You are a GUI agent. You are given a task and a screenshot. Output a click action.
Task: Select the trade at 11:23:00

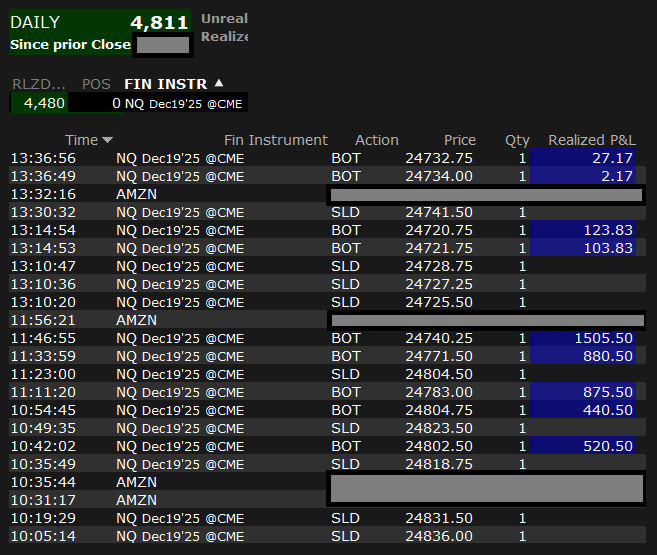click(327, 374)
